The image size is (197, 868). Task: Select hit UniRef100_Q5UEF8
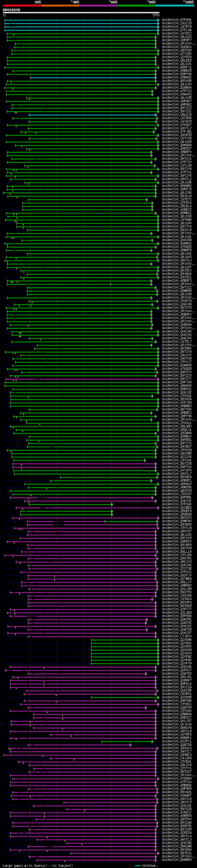177,511
